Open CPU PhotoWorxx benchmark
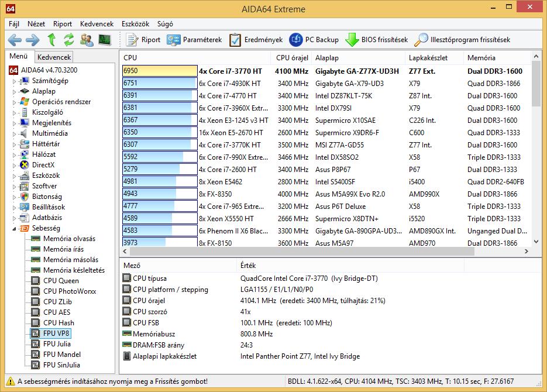 coord(70,291)
